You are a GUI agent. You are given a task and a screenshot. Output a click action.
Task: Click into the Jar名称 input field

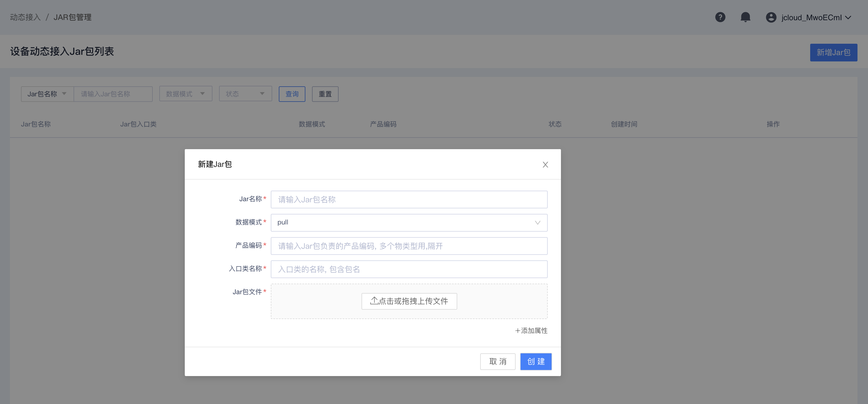pos(409,200)
